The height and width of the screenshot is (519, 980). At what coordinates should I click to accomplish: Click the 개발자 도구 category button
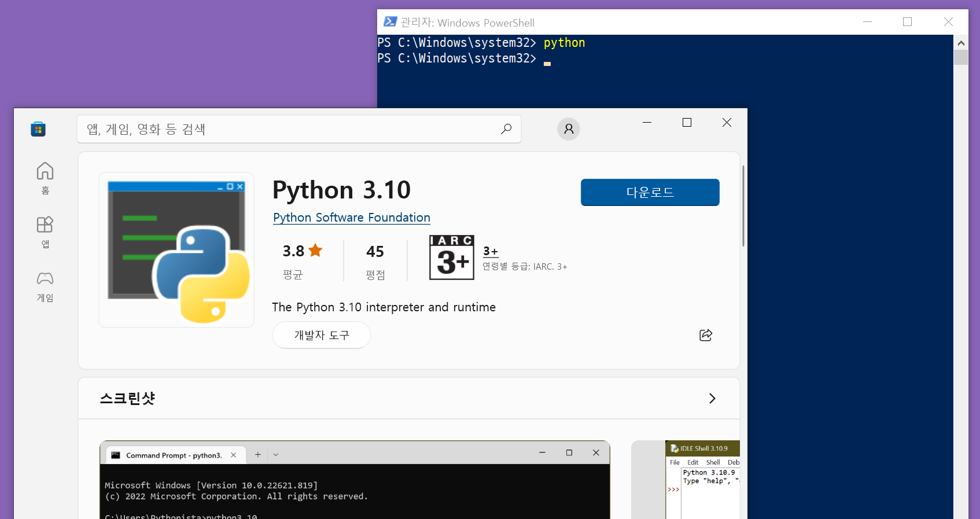click(x=322, y=335)
